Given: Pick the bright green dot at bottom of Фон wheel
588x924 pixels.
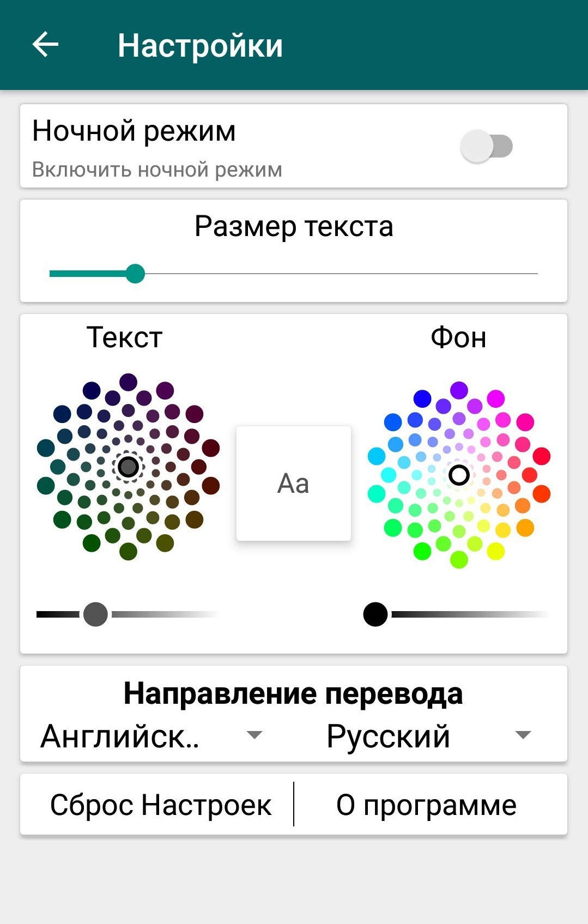Looking at the screenshot, I should point(422,551).
